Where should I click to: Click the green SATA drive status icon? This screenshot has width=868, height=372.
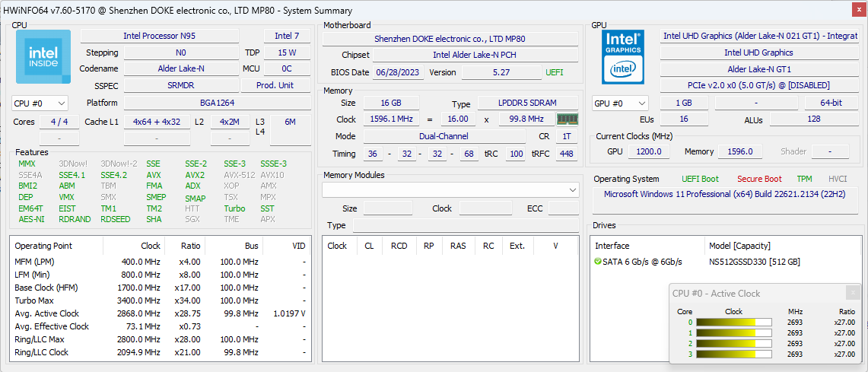597,262
